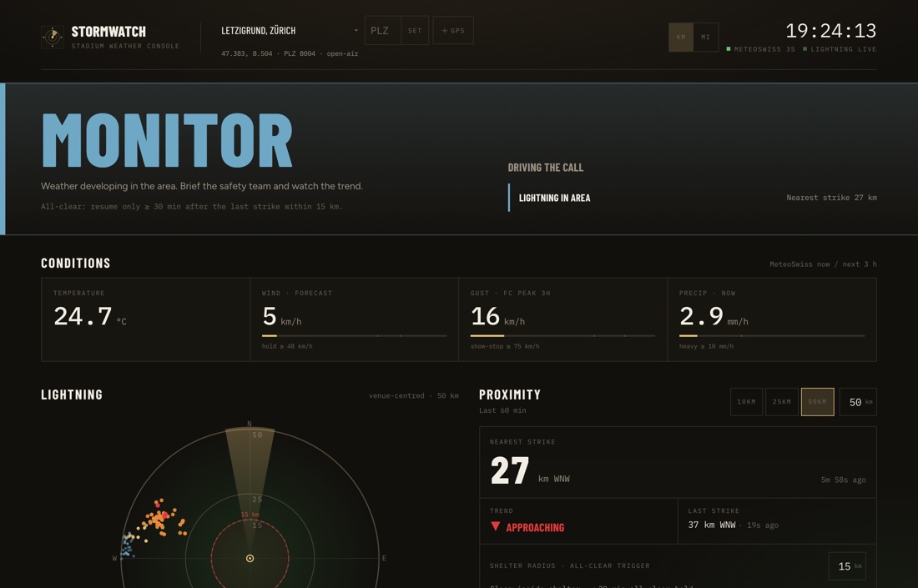Click the '5m 58s ago' timestamp

(x=843, y=480)
